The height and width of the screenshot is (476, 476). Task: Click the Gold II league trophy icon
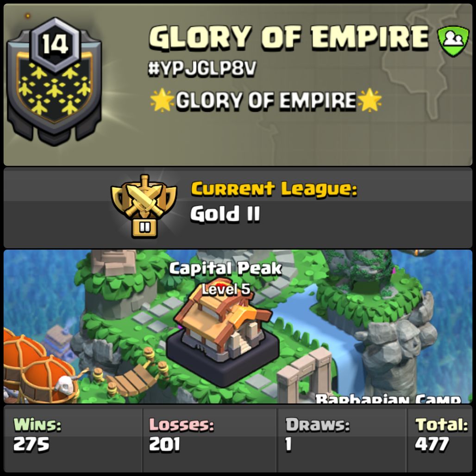pos(144,207)
